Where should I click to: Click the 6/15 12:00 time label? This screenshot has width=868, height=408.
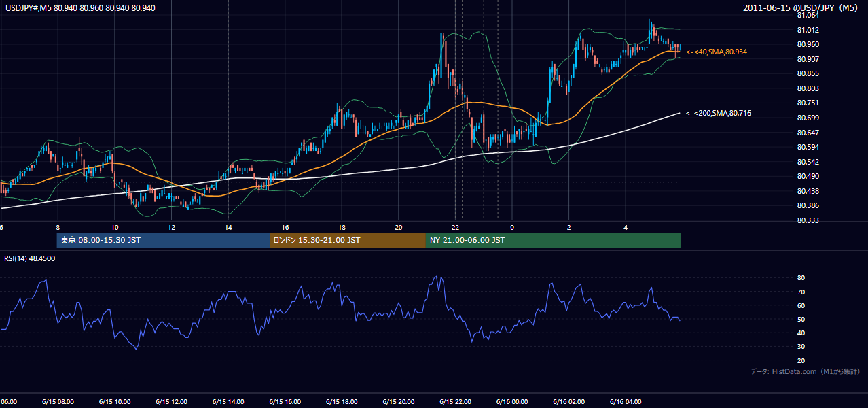tap(171, 401)
